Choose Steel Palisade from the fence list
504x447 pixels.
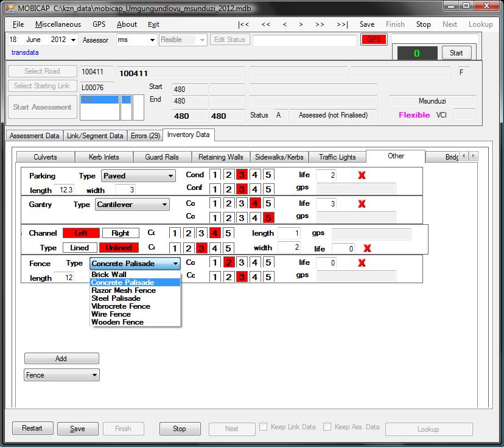coord(116,298)
